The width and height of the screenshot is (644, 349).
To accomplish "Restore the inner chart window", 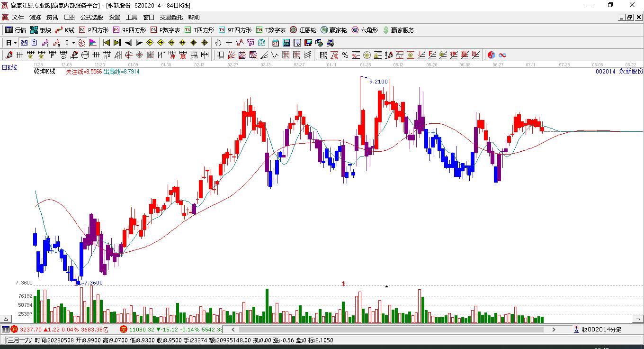I will click(x=630, y=18).
